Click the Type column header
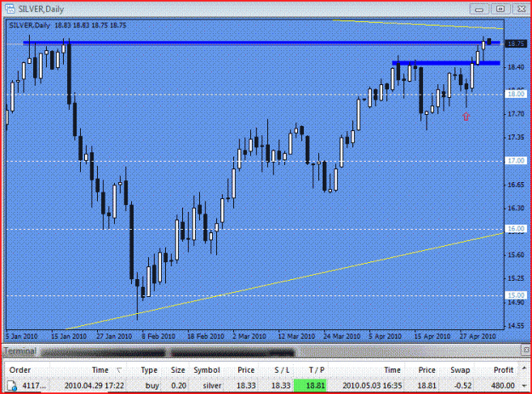Viewport: 532px width, 394px height. click(149, 370)
